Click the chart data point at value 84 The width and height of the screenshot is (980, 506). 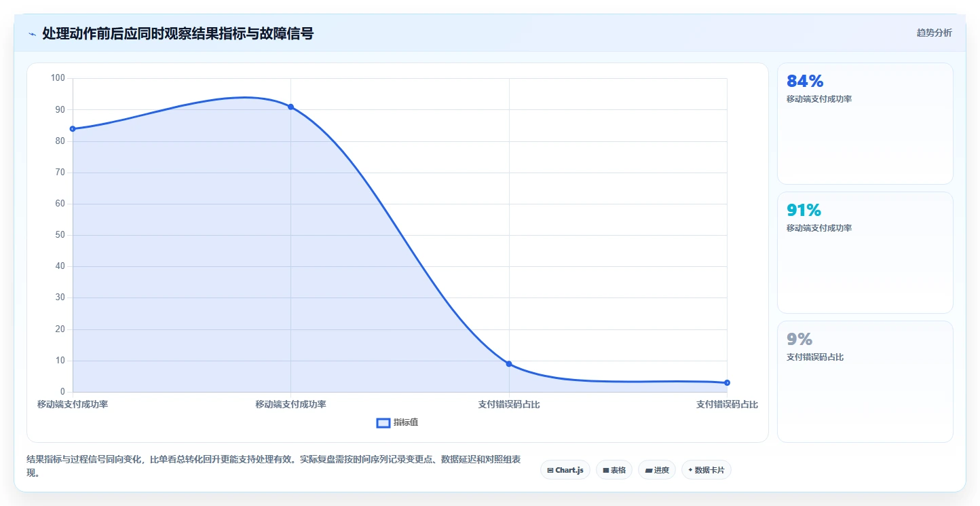click(x=73, y=128)
